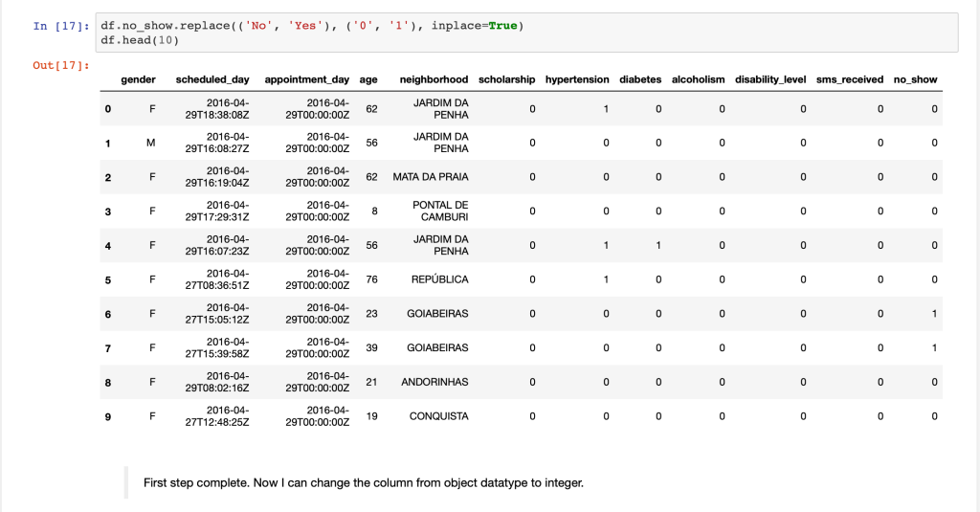
Task: Select the PONTAL DE CAMBURI cell
Action: (x=439, y=211)
